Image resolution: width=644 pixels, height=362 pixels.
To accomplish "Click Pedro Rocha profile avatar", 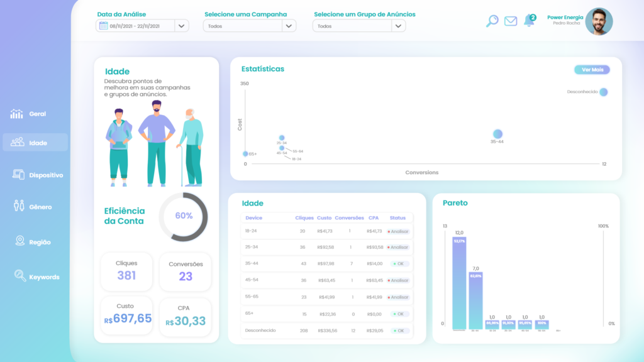I will (x=599, y=21).
